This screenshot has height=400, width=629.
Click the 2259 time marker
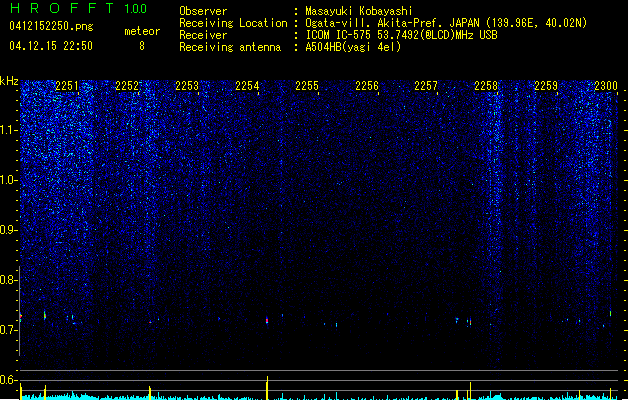pos(546,86)
